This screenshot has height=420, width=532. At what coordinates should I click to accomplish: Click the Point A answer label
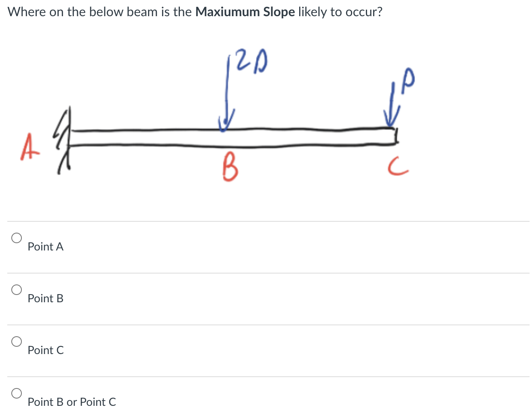[x=45, y=246]
